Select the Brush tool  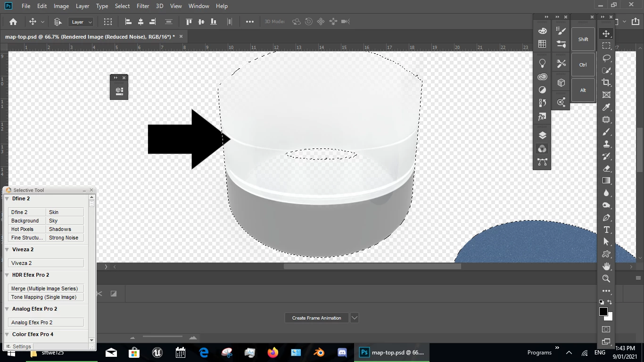pos(606,132)
